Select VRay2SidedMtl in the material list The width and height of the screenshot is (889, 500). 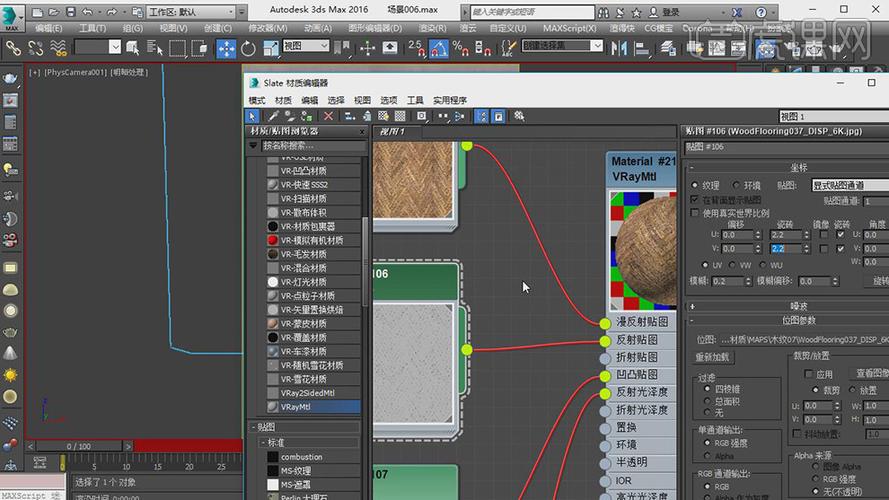tap(307, 393)
